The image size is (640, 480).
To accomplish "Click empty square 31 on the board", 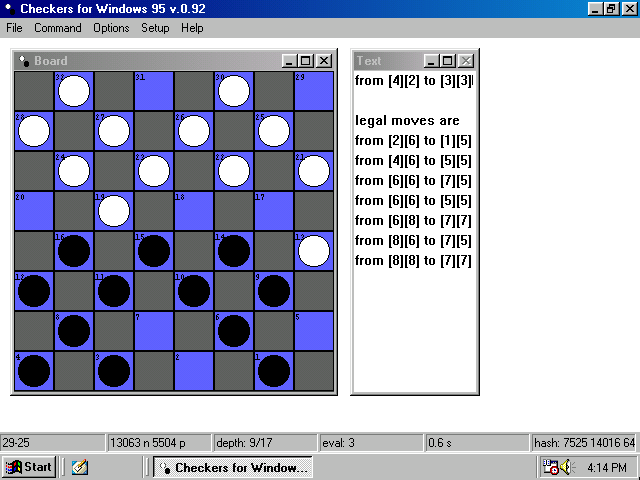I will click(x=154, y=91).
